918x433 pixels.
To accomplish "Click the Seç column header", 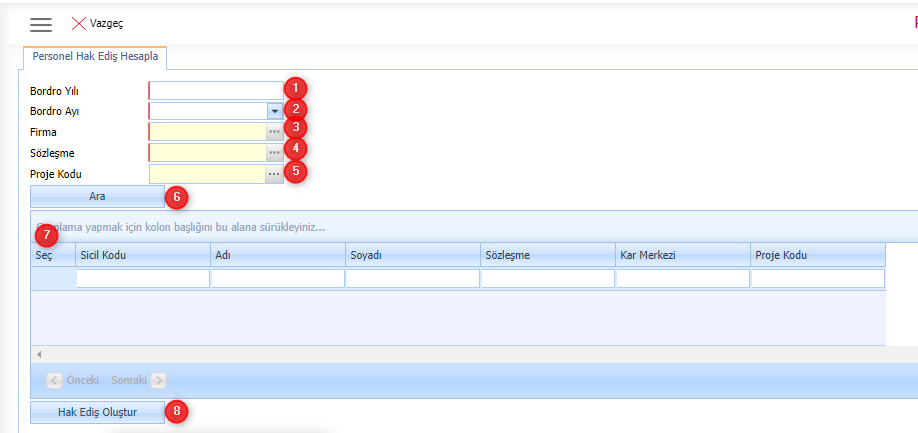I will [52, 255].
